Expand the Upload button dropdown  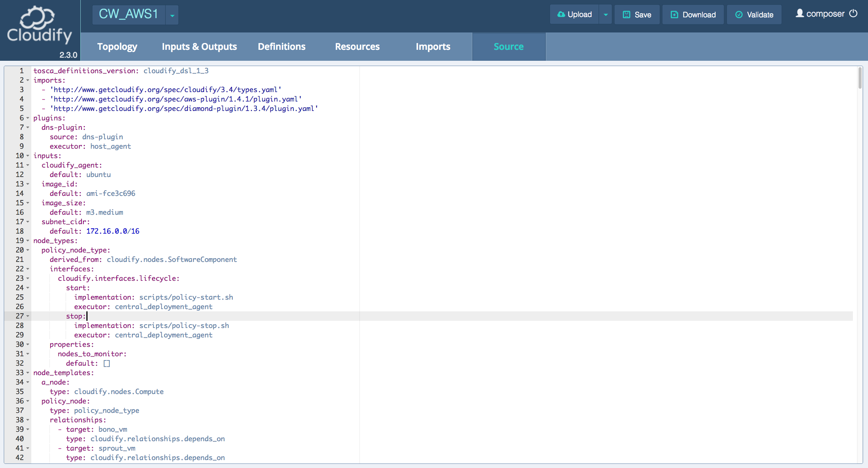tap(607, 14)
